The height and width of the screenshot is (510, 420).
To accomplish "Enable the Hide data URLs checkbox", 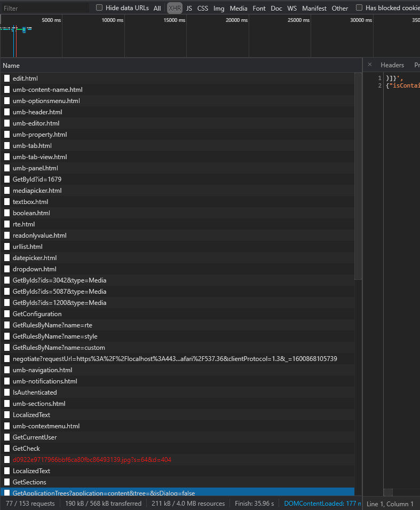I will click(x=99, y=7).
